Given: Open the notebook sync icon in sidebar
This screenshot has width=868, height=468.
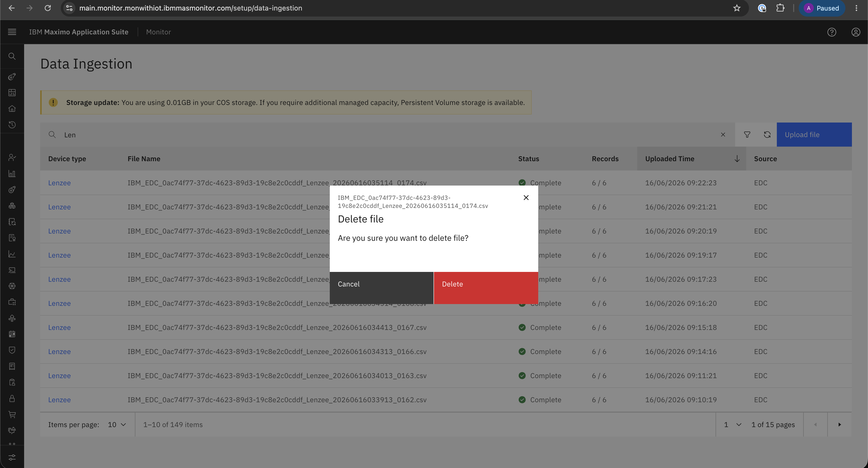Looking at the screenshot, I should click(12, 222).
